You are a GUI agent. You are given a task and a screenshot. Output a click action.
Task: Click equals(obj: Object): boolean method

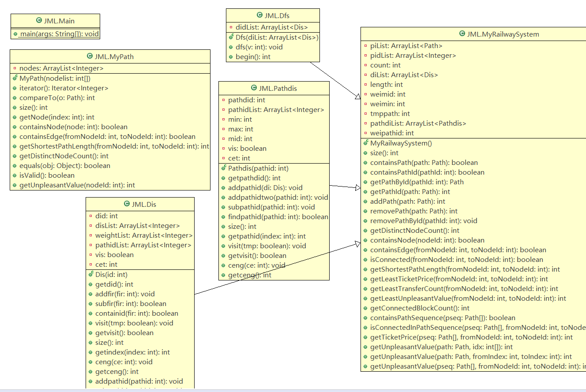tap(65, 165)
